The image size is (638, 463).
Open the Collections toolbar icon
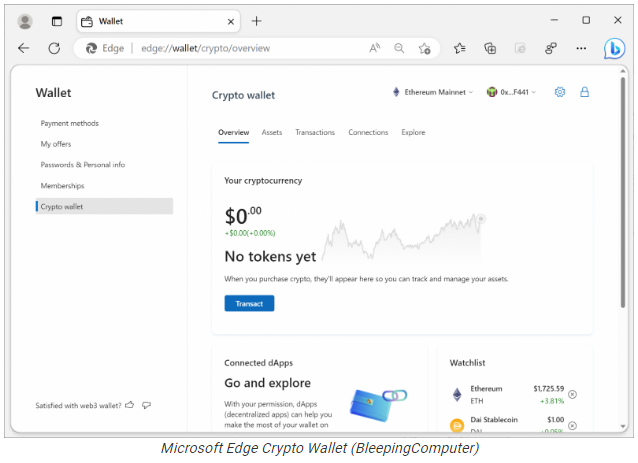coord(490,48)
